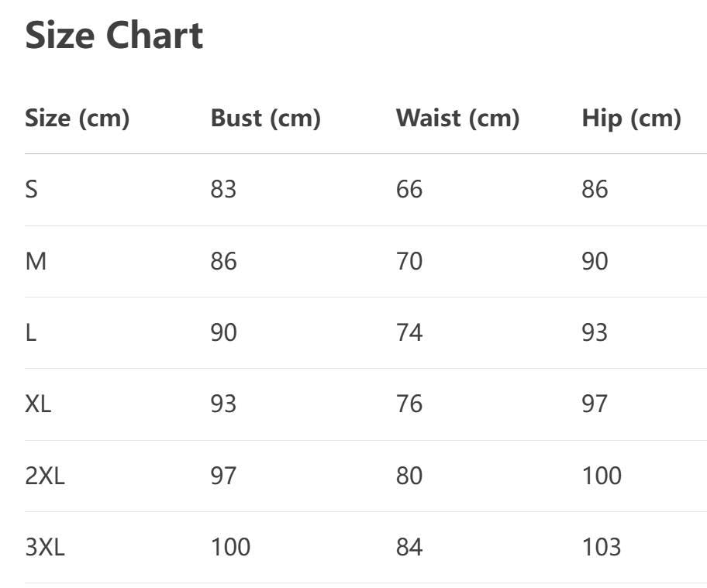Image resolution: width=707 pixels, height=588 pixels.
Task: Select bust value 97 for size 2XL
Action: click(x=223, y=476)
